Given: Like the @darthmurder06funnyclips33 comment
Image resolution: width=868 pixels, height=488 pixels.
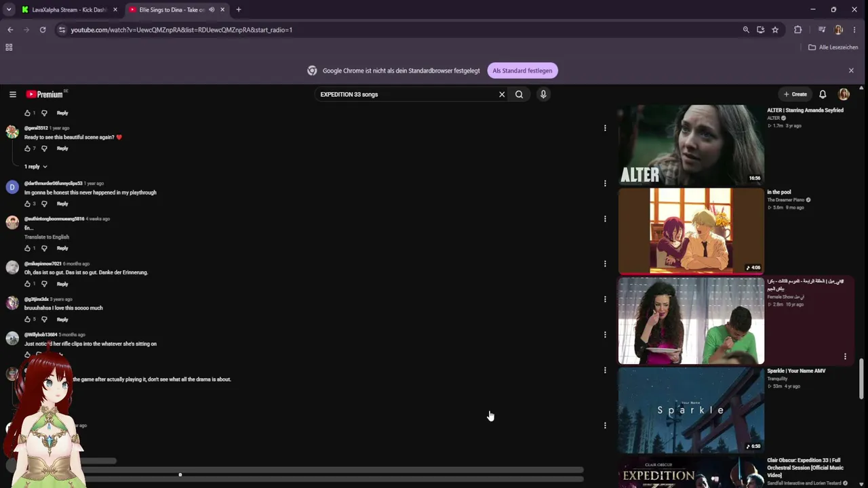Looking at the screenshot, I should point(28,204).
